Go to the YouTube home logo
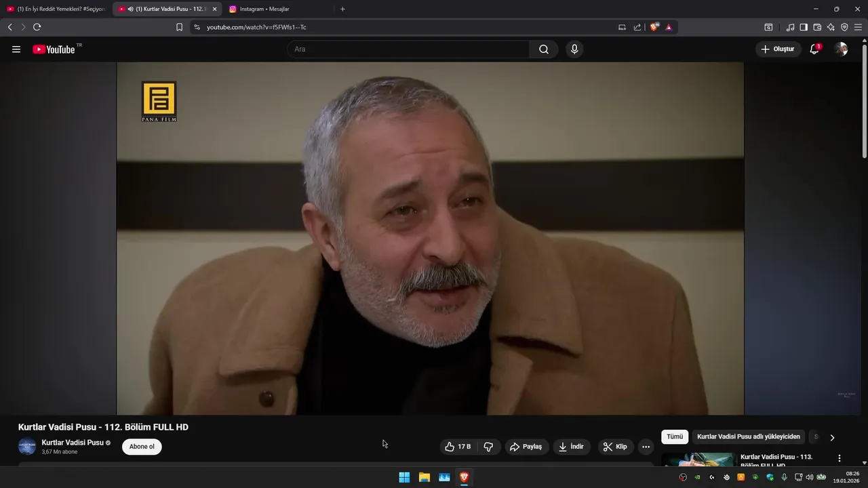Screen dimensions: 868x488 click(x=54, y=49)
